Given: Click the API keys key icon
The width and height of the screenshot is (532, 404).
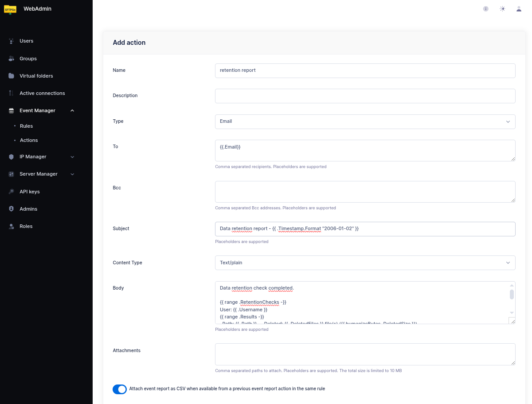Looking at the screenshot, I should (x=12, y=192).
